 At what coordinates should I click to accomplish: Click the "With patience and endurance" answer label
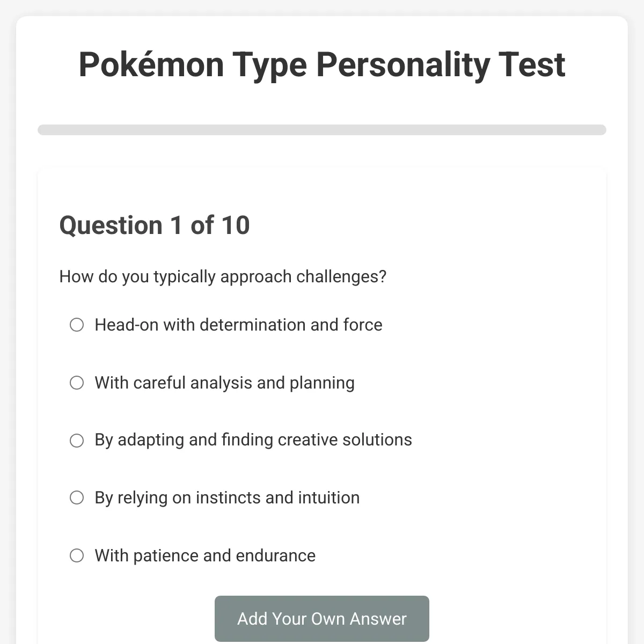click(205, 556)
